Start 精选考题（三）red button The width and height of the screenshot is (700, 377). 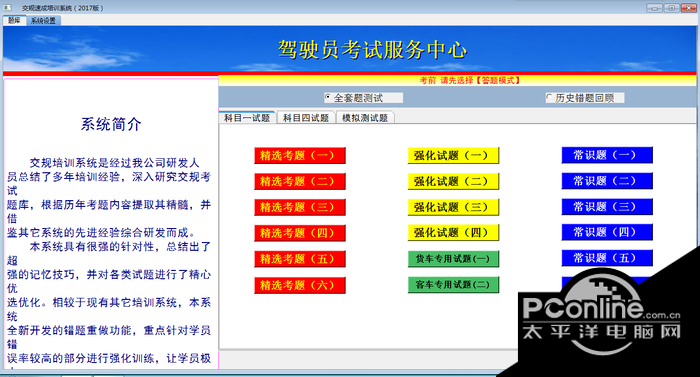pyautogui.click(x=300, y=207)
